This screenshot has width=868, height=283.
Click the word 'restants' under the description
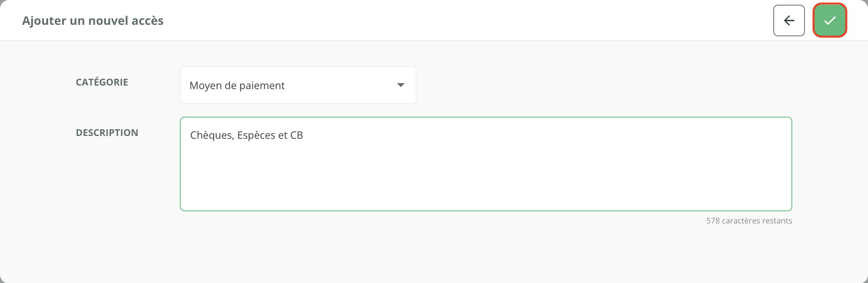click(x=776, y=221)
